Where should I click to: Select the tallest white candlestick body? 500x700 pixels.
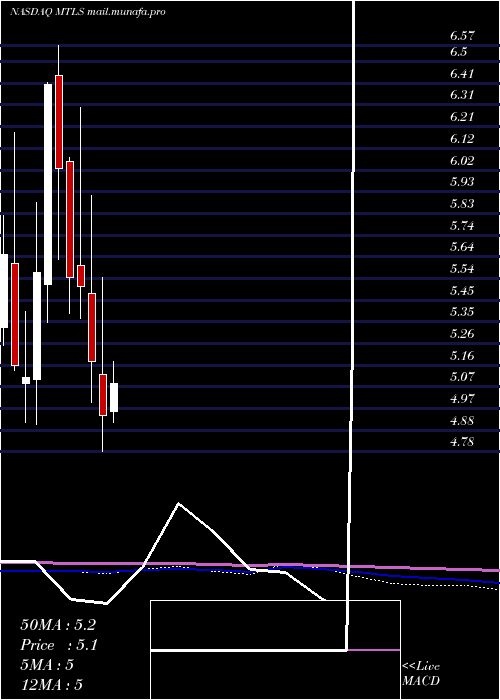pos(48,184)
